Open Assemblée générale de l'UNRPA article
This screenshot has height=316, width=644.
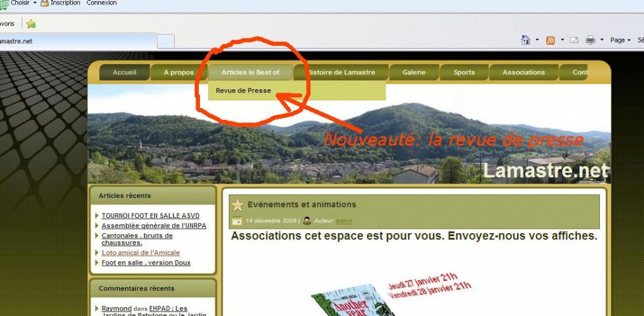154,226
